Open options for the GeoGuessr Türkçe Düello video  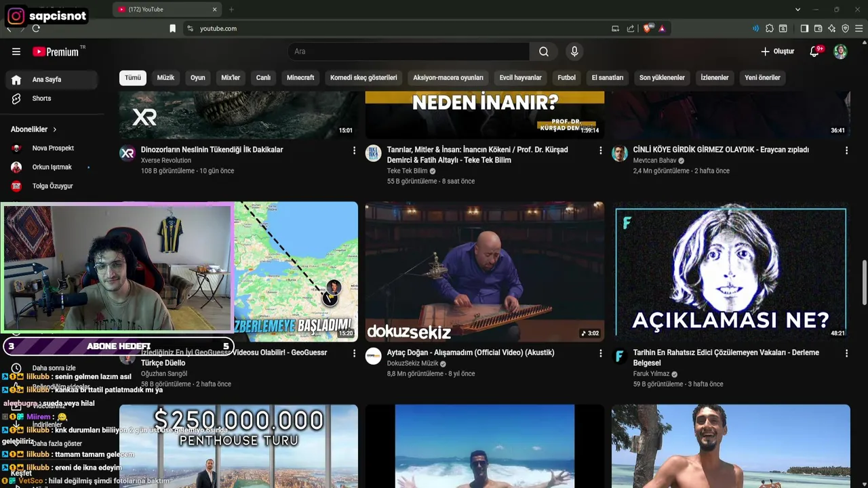coord(354,353)
